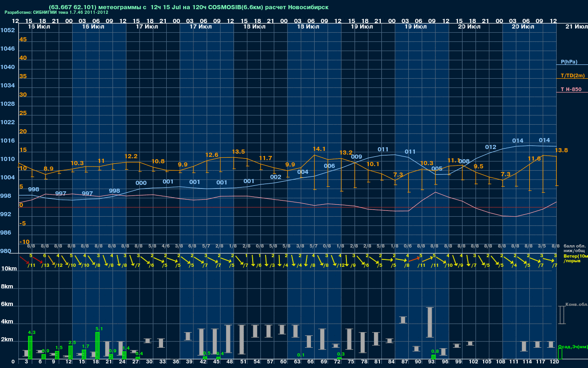
Task: Click temperature value 13.5 on orange curve
Action: (x=238, y=152)
